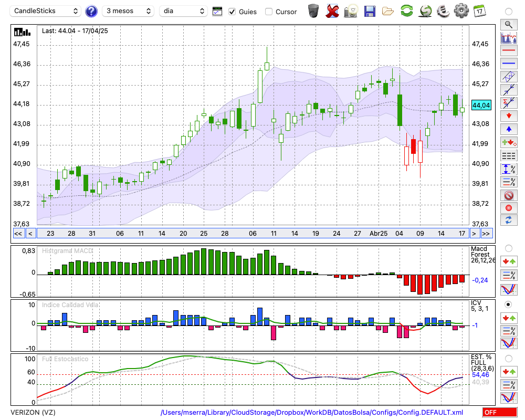Add a blue up arrow marker

509,129
